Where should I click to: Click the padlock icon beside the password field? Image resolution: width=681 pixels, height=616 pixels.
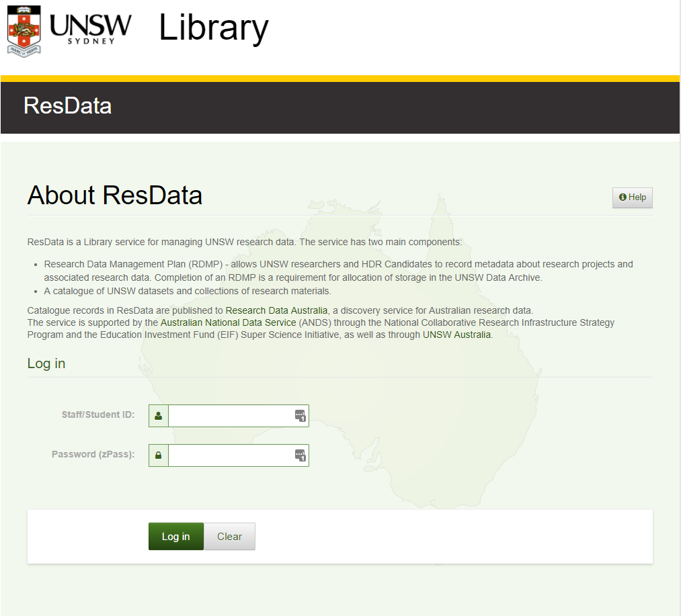[159, 455]
